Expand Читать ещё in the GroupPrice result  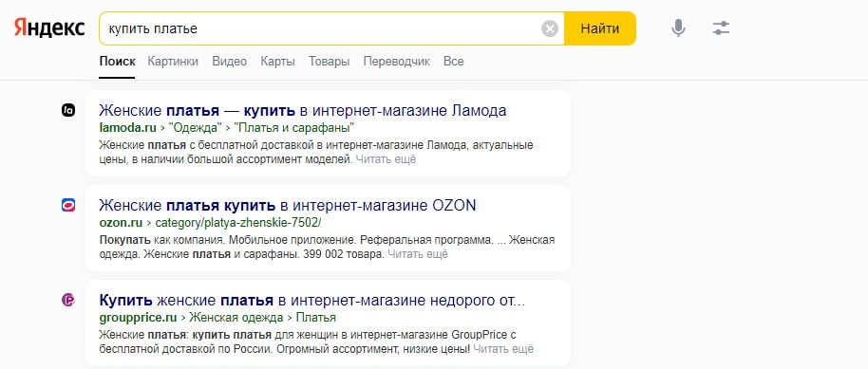click(x=503, y=350)
